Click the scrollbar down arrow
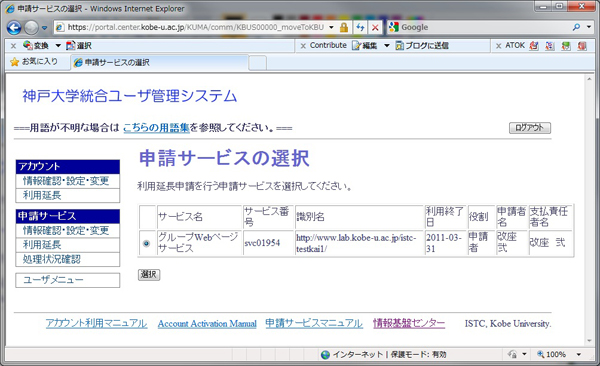 [589, 340]
